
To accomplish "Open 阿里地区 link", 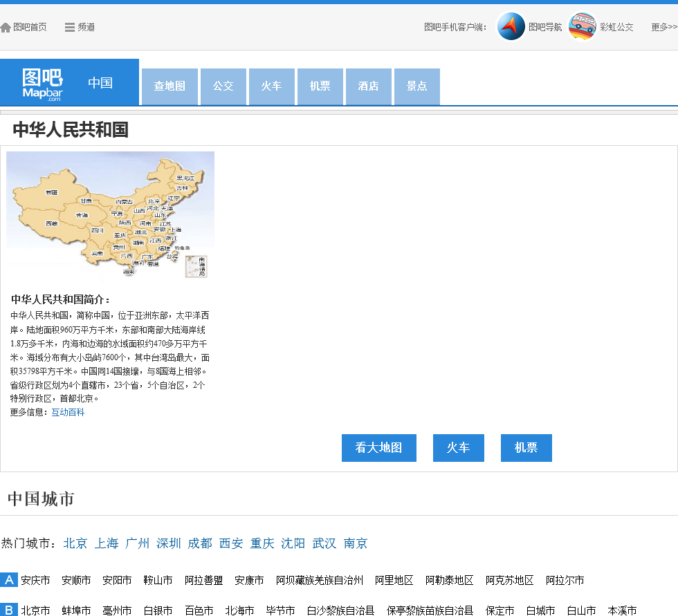I will point(394,580).
